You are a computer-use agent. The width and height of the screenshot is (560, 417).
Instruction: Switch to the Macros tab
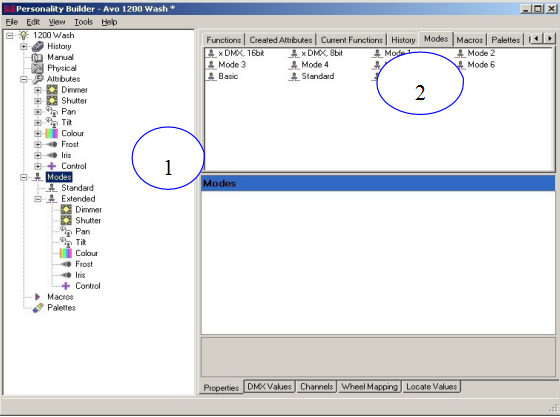click(470, 40)
